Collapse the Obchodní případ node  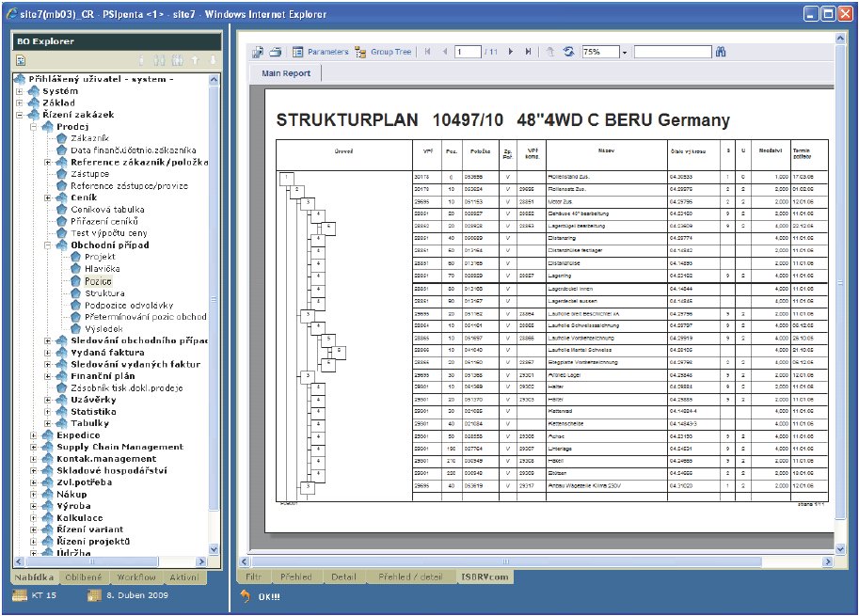coord(48,245)
